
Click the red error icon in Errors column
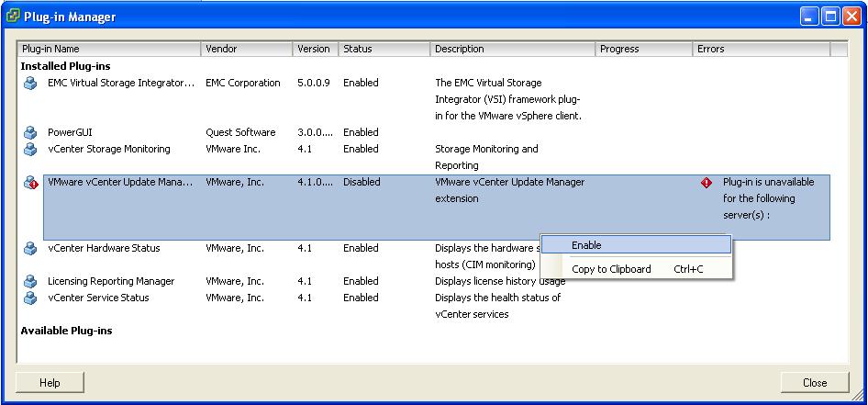click(x=707, y=183)
